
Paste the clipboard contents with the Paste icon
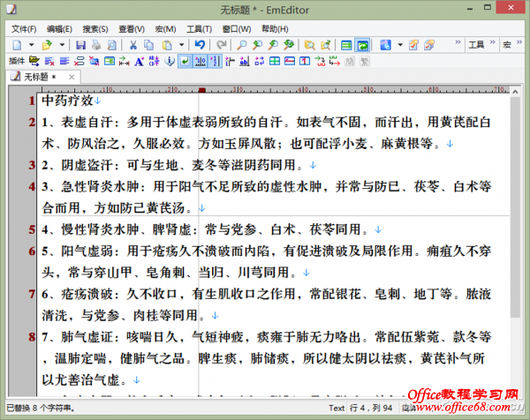(x=167, y=45)
